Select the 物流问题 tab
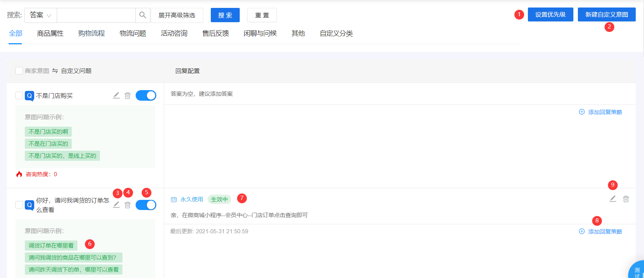This screenshot has width=644, height=278. click(x=133, y=33)
